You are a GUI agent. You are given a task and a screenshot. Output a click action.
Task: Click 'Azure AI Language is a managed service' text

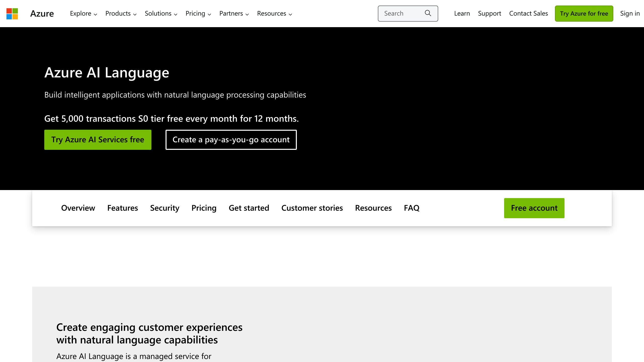(x=134, y=356)
